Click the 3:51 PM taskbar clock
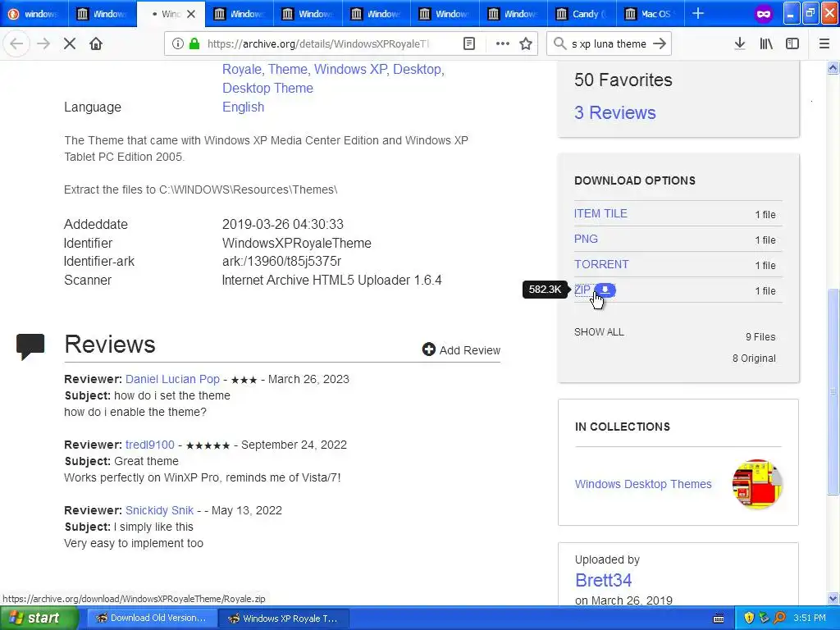Image resolution: width=840 pixels, height=630 pixels. pyautogui.click(x=810, y=618)
